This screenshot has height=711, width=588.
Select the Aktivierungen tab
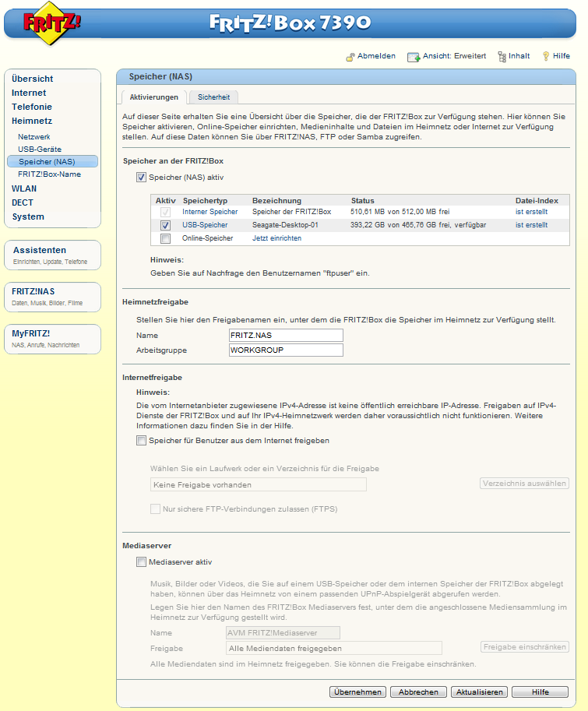pos(154,97)
